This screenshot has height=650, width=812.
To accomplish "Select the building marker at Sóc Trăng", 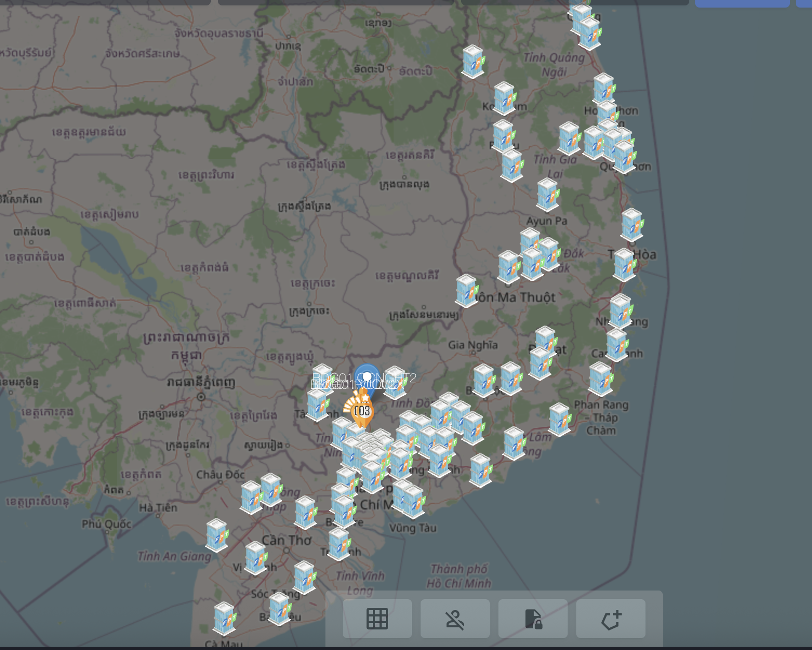I will coord(304,577).
